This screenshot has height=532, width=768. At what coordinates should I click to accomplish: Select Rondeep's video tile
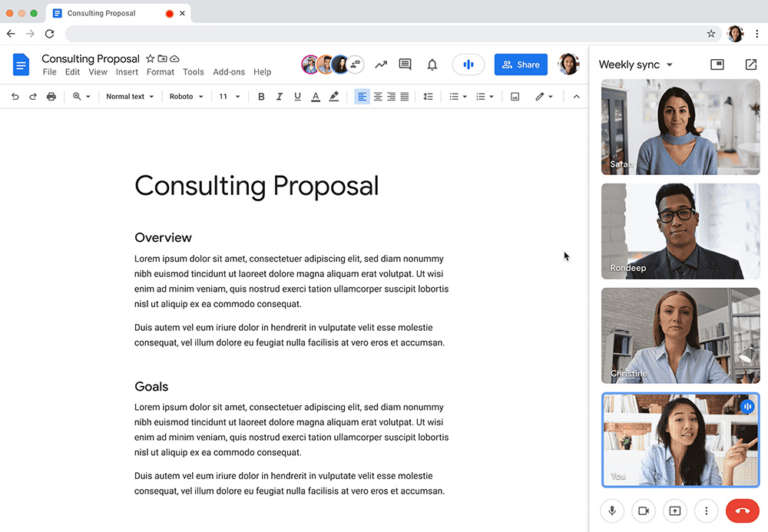click(x=680, y=231)
